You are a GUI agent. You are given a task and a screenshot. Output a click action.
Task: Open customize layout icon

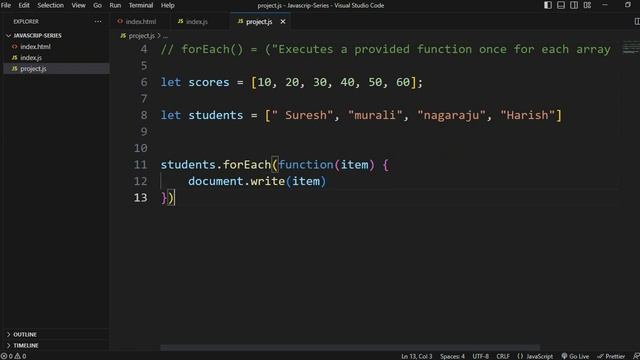(587, 5)
